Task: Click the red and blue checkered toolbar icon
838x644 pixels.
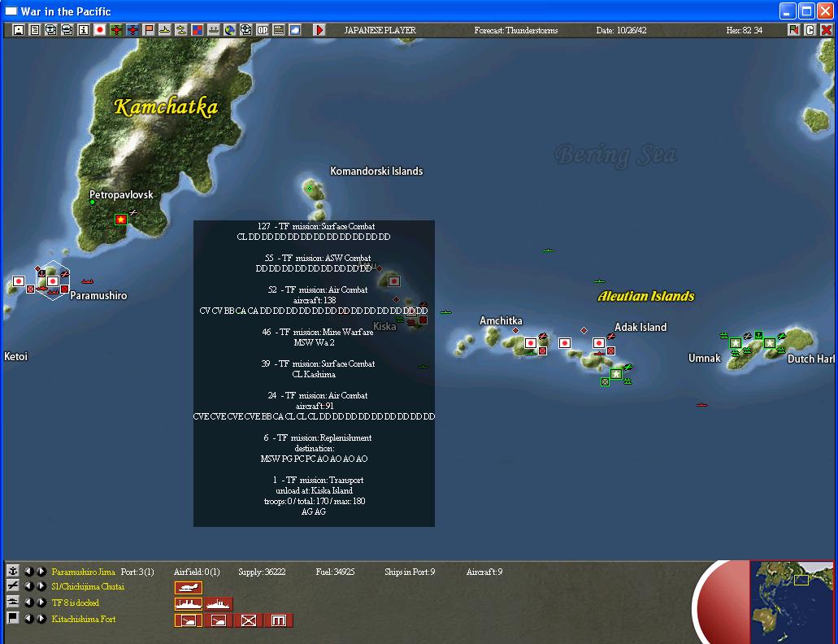Action: (198, 30)
